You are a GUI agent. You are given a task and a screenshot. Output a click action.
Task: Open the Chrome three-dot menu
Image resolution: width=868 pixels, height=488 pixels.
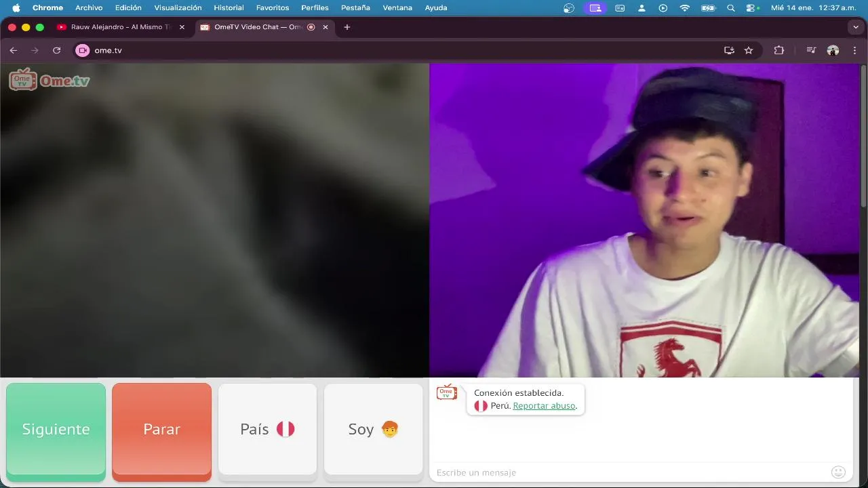pyautogui.click(x=855, y=50)
